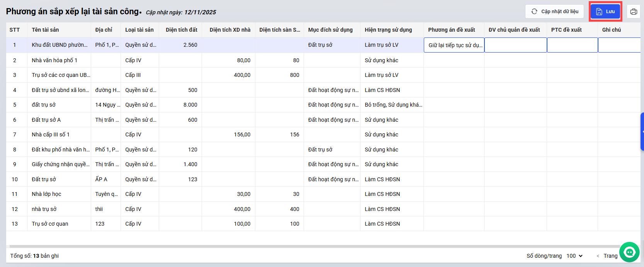The height and width of the screenshot is (267, 644).
Task: Open Phương án đề xuất cell dropdown
Action: 454,45
